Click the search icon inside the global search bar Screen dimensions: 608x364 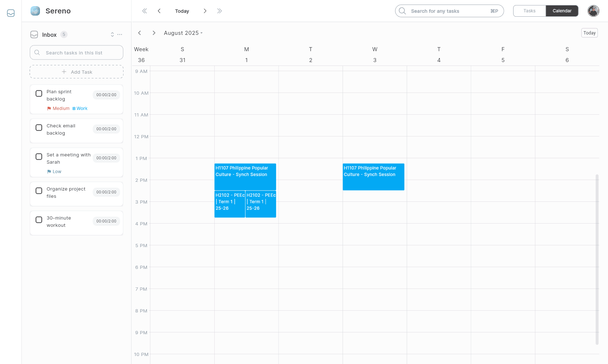(402, 11)
